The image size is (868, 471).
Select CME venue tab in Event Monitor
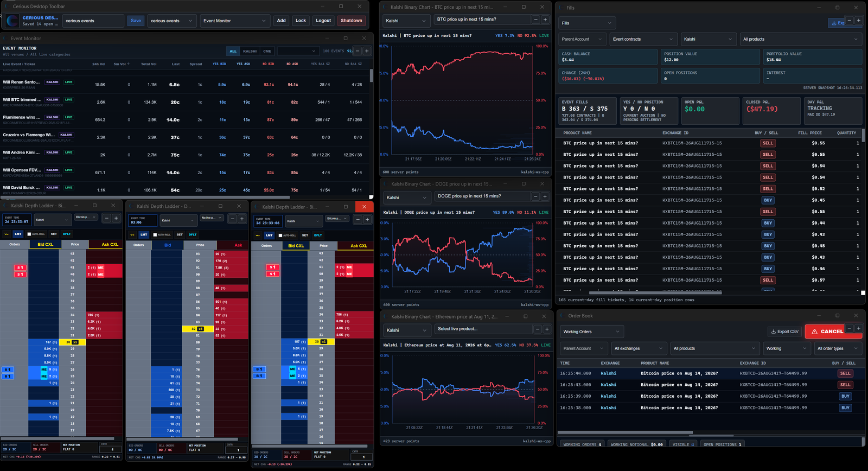point(267,51)
